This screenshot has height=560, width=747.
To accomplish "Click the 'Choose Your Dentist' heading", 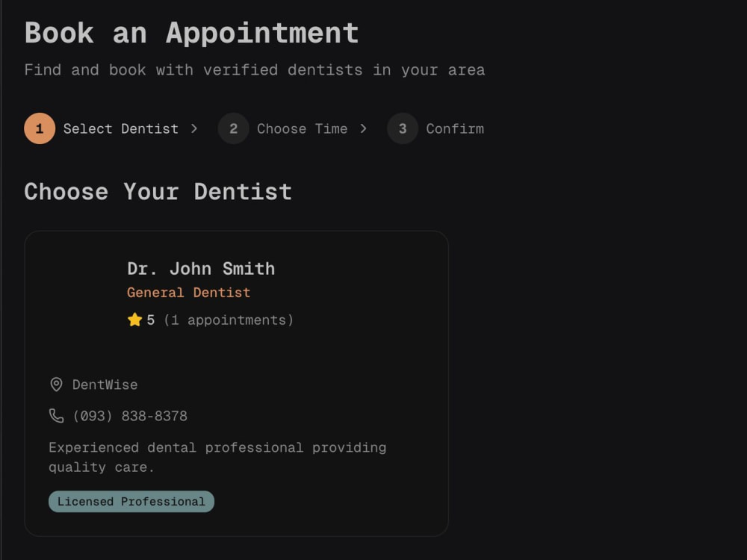I will 158,192.
